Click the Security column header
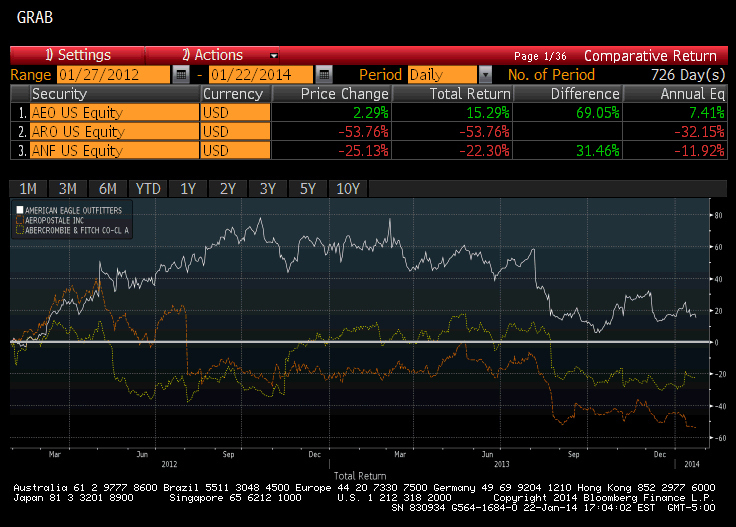Screen dimensions: 736x527 click(115, 94)
